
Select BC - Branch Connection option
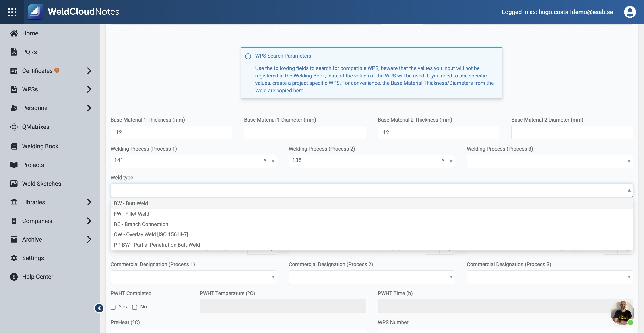pos(372,224)
